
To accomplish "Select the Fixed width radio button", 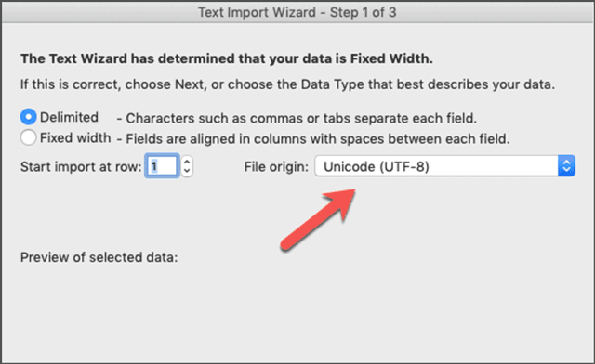I will coord(29,137).
